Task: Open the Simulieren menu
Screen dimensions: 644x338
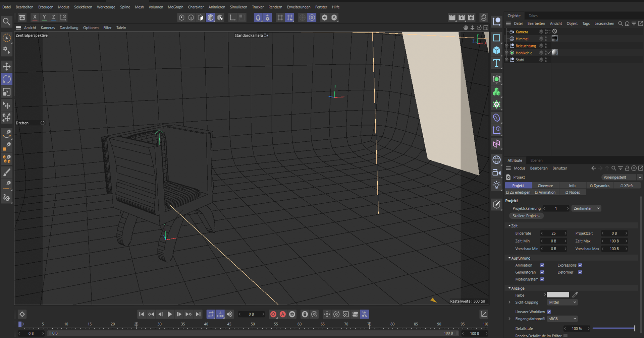Action: click(x=238, y=7)
